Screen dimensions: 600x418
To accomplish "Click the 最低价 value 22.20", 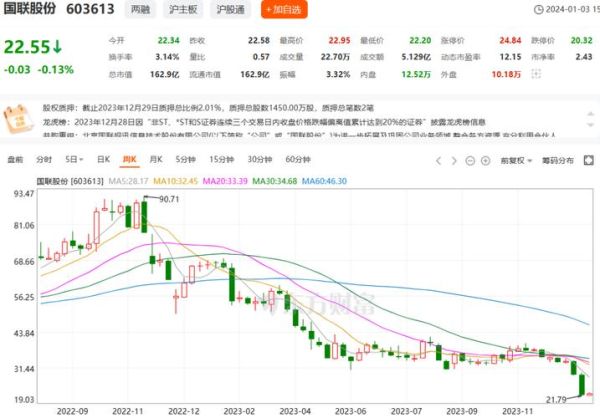I will coord(420,40).
